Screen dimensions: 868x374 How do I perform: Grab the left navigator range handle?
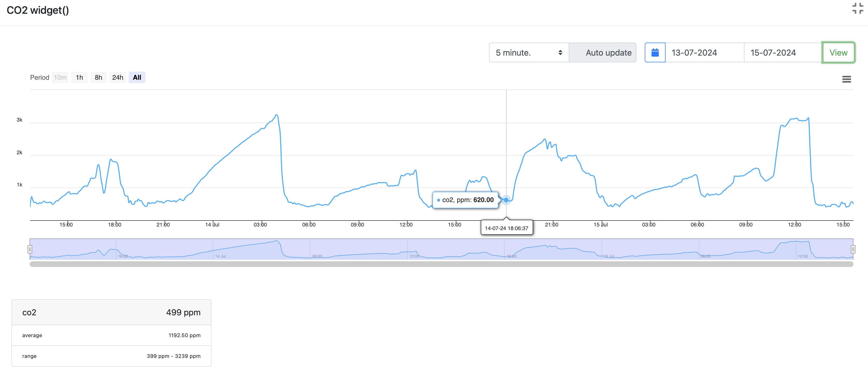pos(30,249)
